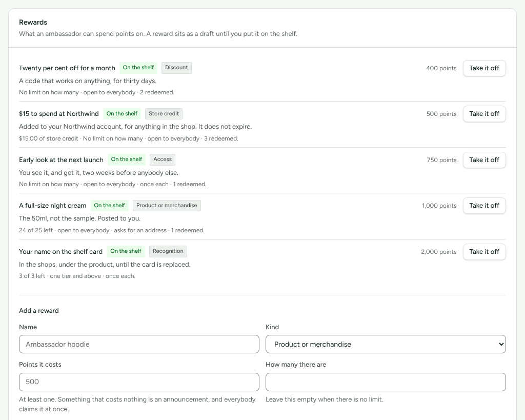This screenshot has width=525, height=420.
Task: Click the "On the shelf" badge beside Twenty per cent off
Action: click(x=138, y=68)
